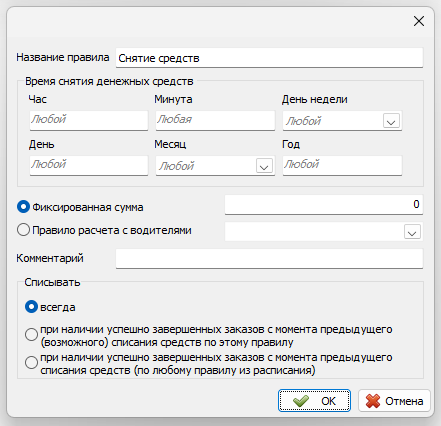
Task: Expand the Месяц dropdown arrow
Action: (264, 166)
